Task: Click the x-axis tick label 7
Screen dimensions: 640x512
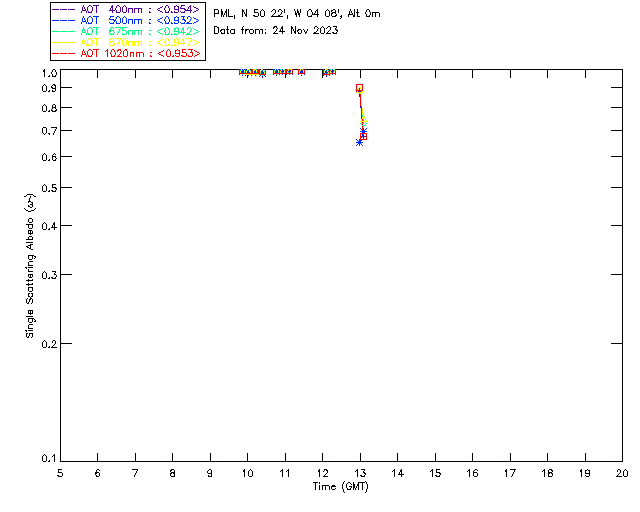Action: [135, 474]
